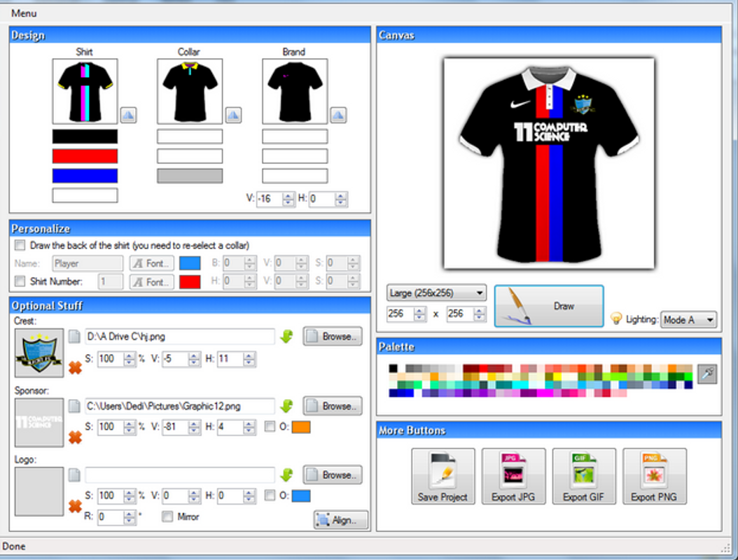
Task: Click the gray collar color swatch
Action: click(190, 176)
